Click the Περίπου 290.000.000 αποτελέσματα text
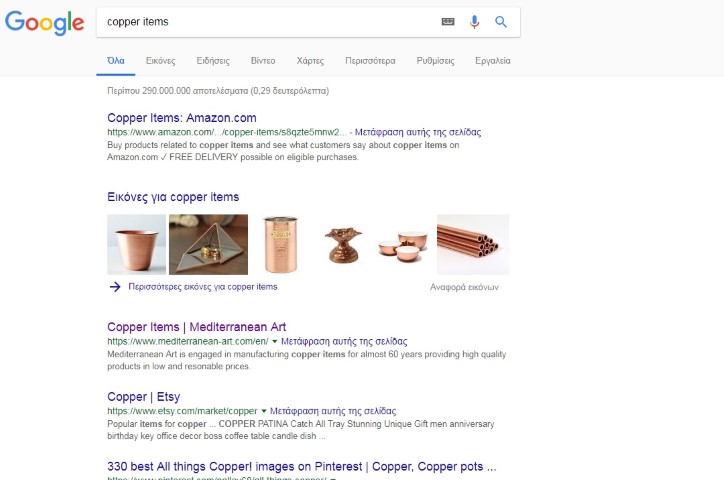Image resolution: width=724 pixels, height=480 pixels. (x=218, y=91)
